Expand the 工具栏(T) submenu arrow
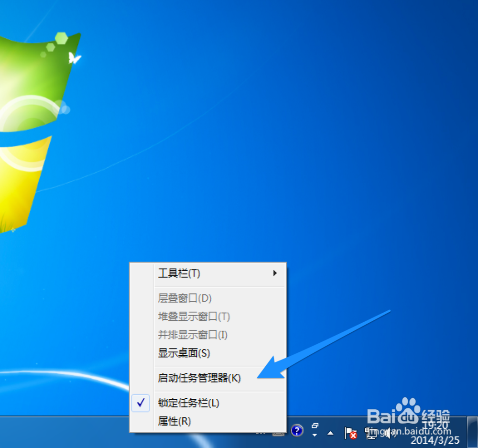The height and width of the screenshot is (448, 478). (275, 273)
